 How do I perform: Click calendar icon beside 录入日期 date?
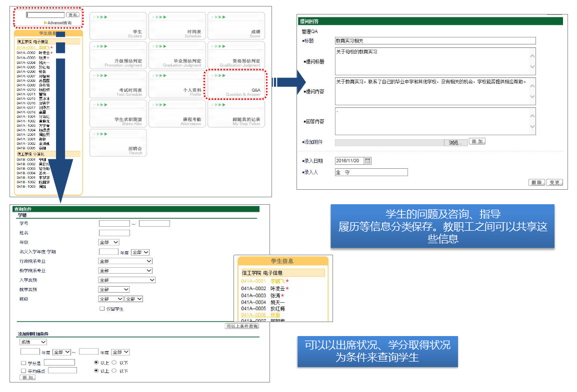pos(368,161)
